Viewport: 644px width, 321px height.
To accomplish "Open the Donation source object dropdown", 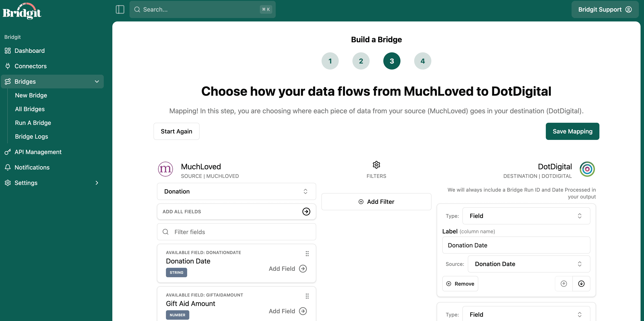I will (x=236, y=191).
